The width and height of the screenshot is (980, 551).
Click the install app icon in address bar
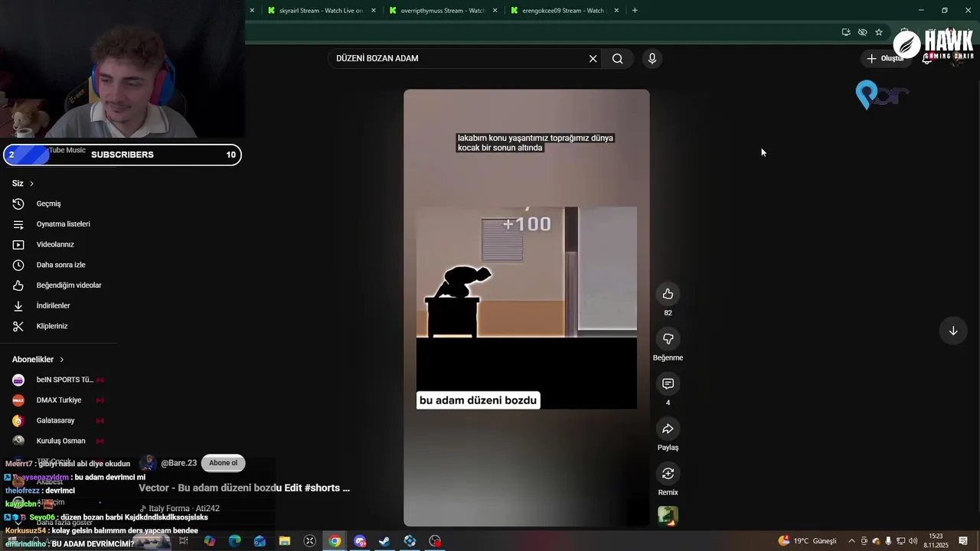click(x=846, y=32)
